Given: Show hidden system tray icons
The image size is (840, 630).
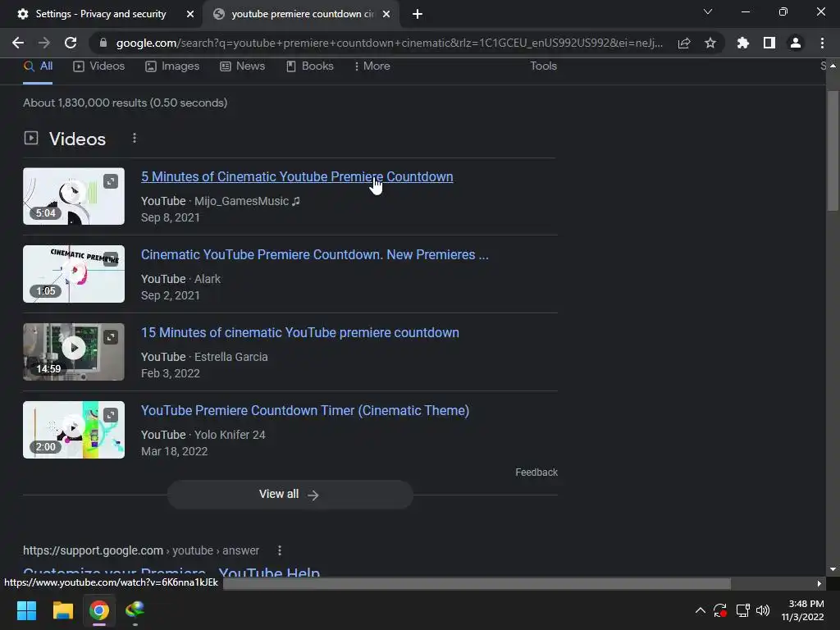Looking at the screenshot, I should tap(701, 610).
